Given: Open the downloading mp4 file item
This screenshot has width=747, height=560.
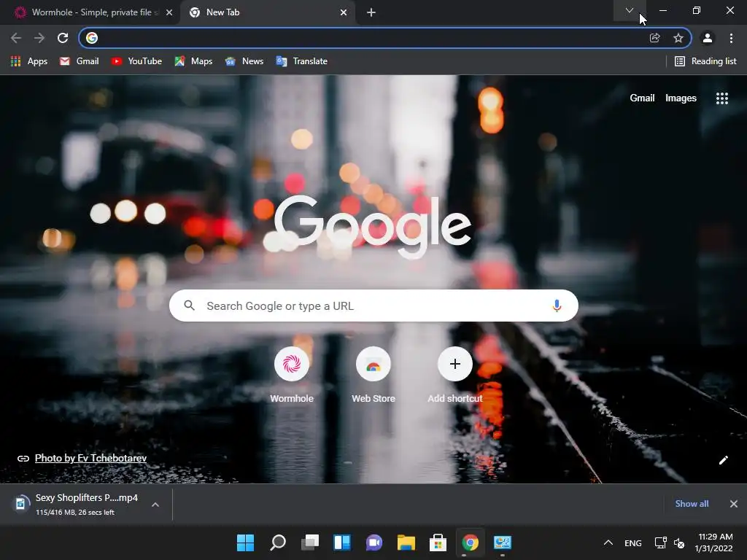Looking at the screenshot, I should point(76,504).
